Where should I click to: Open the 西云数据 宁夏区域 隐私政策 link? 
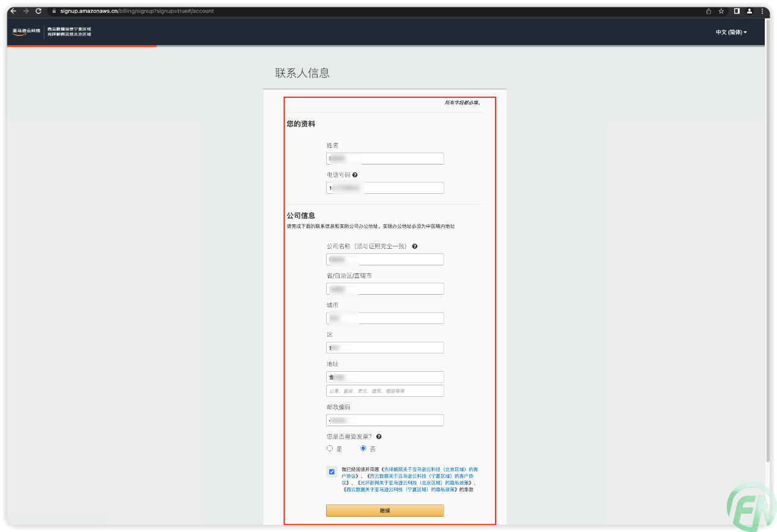point(400,489)
